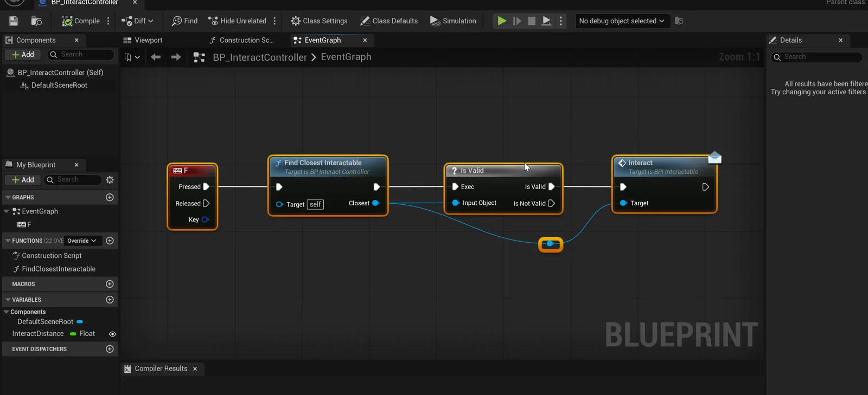868x395 pixels.
Task: Click the debug object locate icon
Action: coord(679,21)
